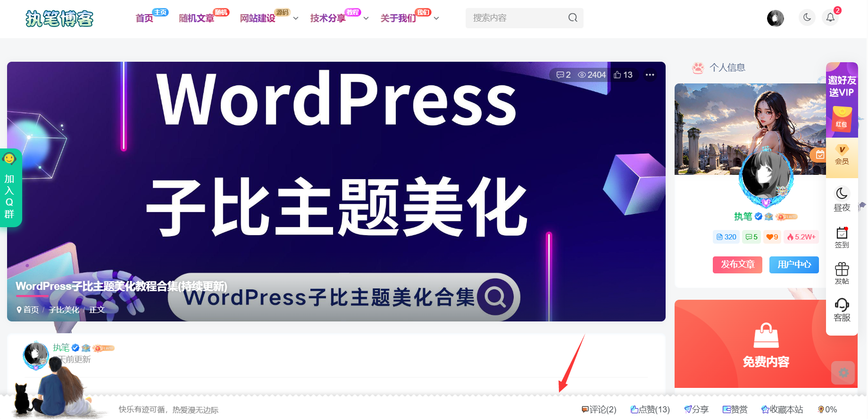This screenshot has height=419, width=868.
Task: Open the 执笔 profile name link
Action: (743, 216)
